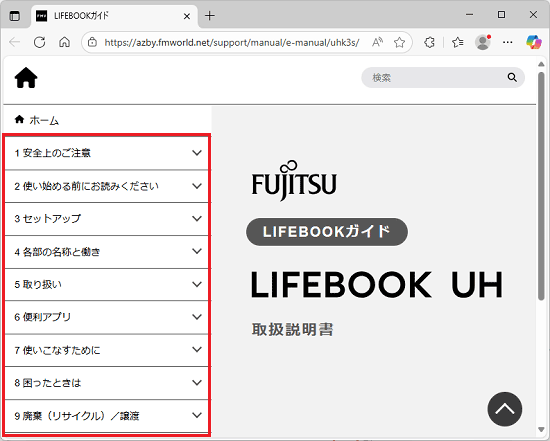Expand 9 廃棄（リサイクル）／譲渡 chevron
This screenshot has height=441, width=550.
click(197, 415)
